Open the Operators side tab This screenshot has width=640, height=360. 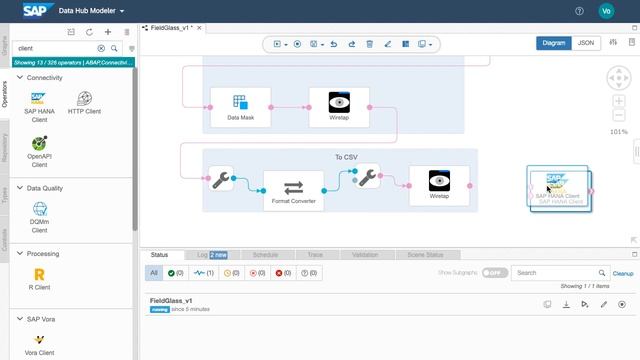point(4,94)
